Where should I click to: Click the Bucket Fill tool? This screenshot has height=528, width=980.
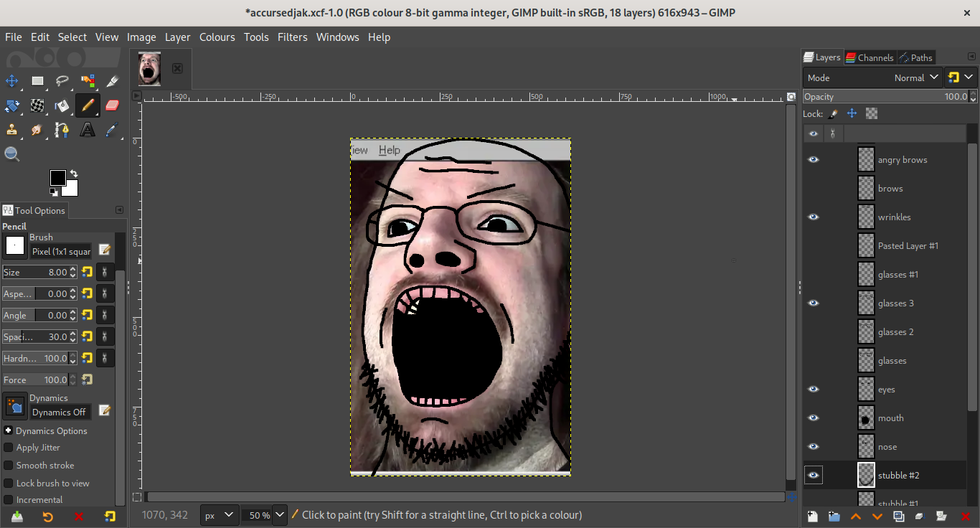[62, 105]
